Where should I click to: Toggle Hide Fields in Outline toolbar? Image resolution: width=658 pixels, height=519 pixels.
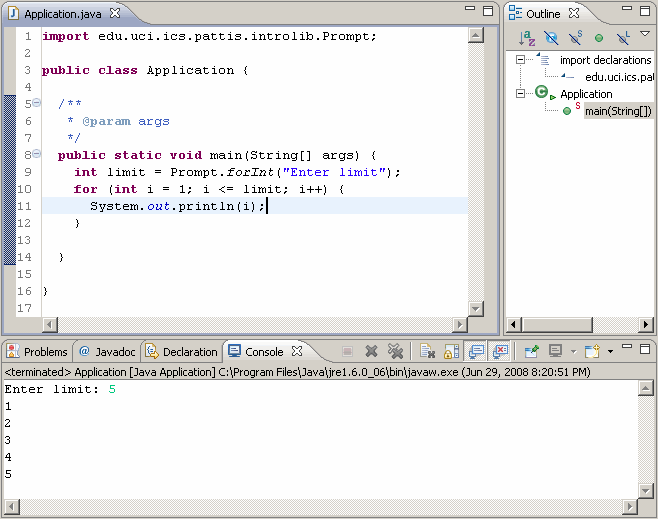point(552,38)
